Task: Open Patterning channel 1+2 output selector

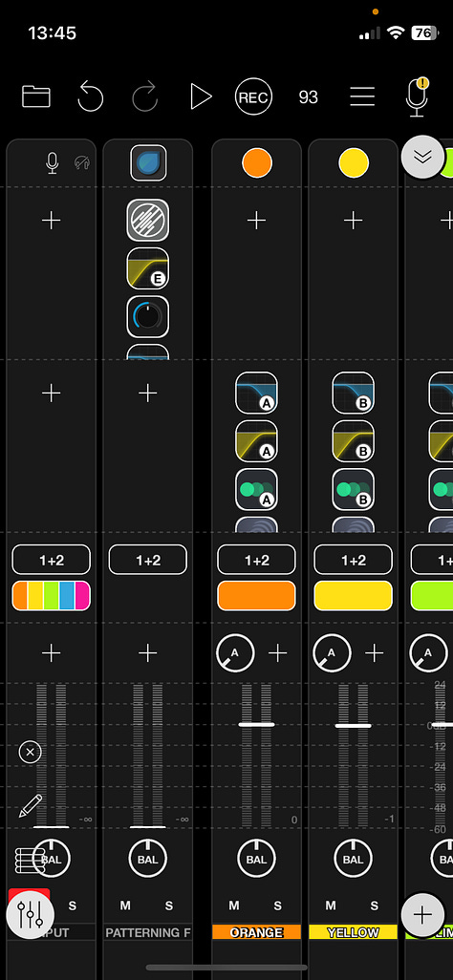Action: pyautogui.click(x=148, y=560)
